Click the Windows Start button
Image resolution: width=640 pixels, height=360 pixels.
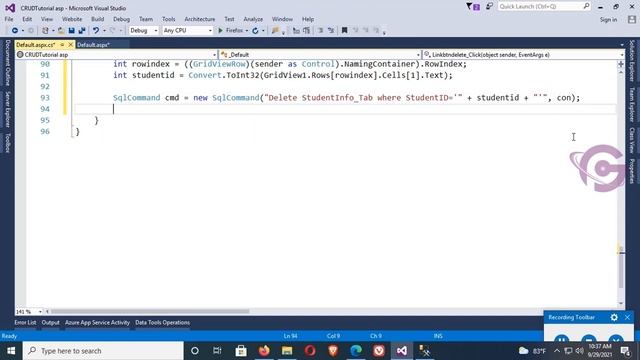[x=11, y=351]
